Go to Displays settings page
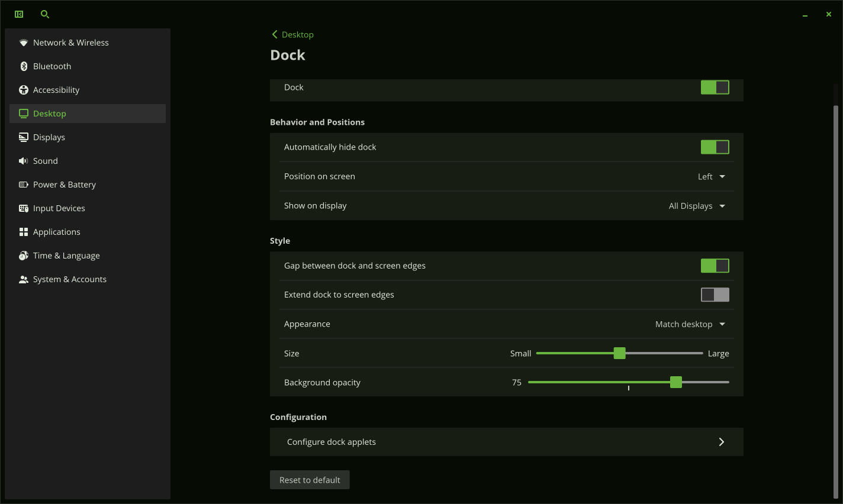This screenshot has width=843, height=504. point(49,137)
